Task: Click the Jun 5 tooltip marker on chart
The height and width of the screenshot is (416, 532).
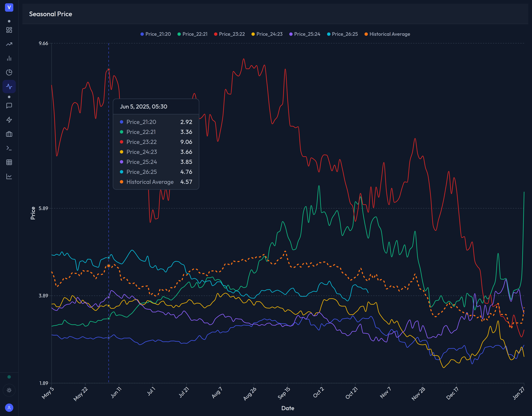Action: pyautogui.click(x=109, y=69)
